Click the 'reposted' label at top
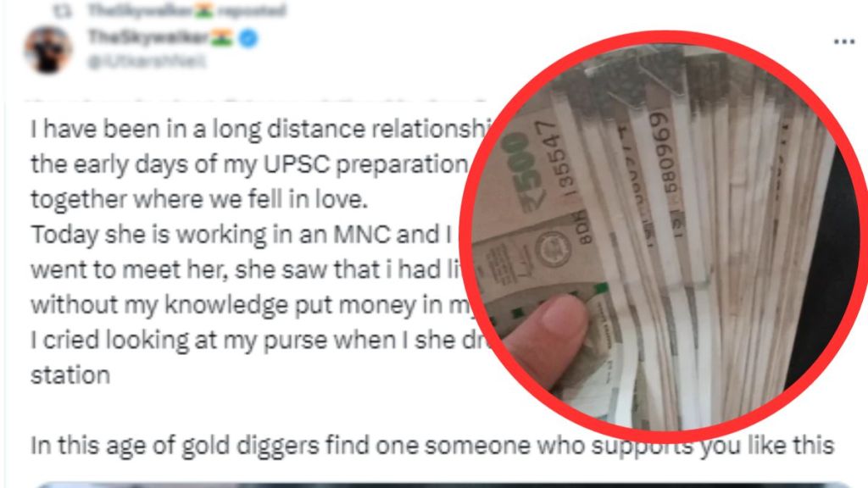This screenshot has height=488, width=868. tap(251, 10)
